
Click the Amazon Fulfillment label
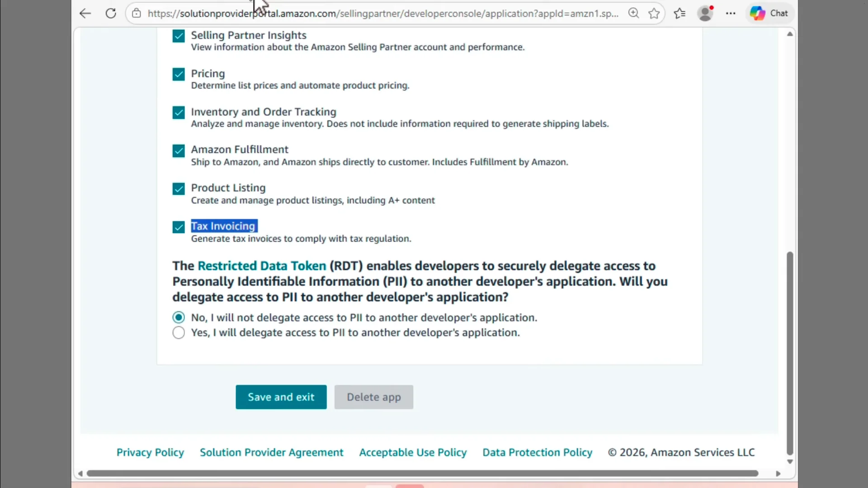coord(240,150)
